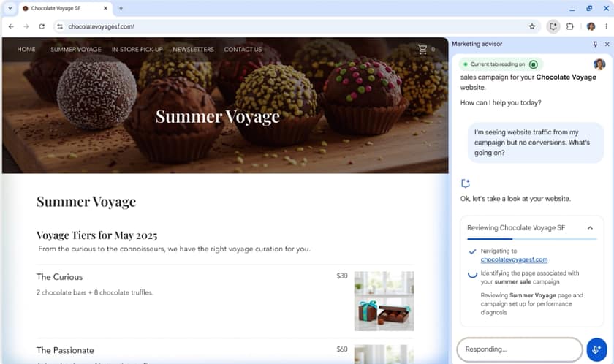Open the Summer Voyage menu item
Viewport: 614px width, 364px height.
pyautogui.click(x=76, y=50)
